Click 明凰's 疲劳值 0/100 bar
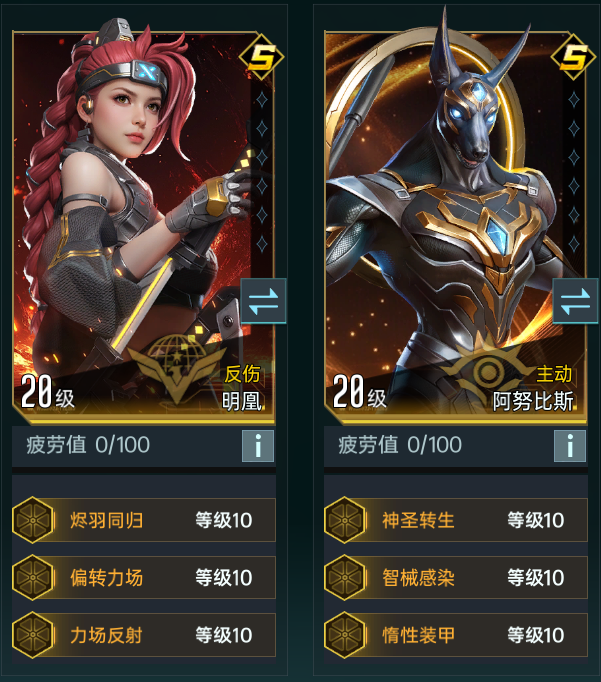 click(x=144, y=446)
